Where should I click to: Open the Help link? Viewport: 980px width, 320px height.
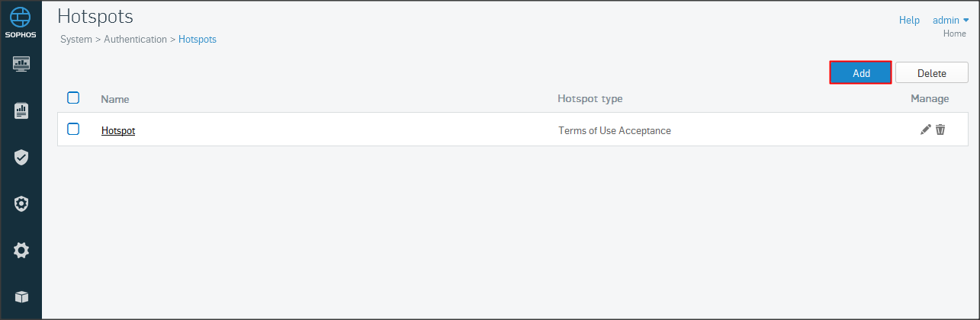[909, 21]
